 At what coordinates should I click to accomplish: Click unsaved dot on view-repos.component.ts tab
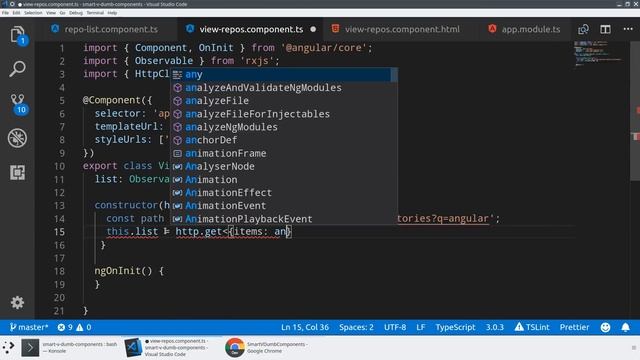pos(313,29)
